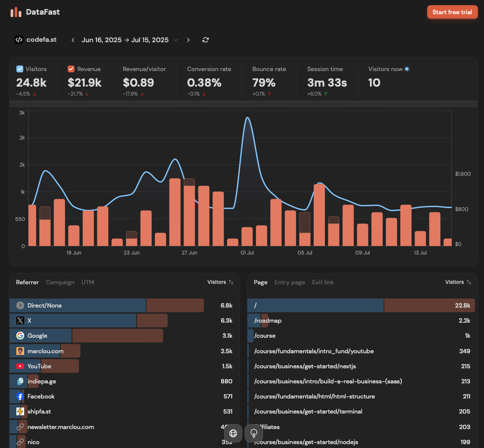Click the DataFast logo icon
The image size is (484, 448).
(x=16, y=12)
